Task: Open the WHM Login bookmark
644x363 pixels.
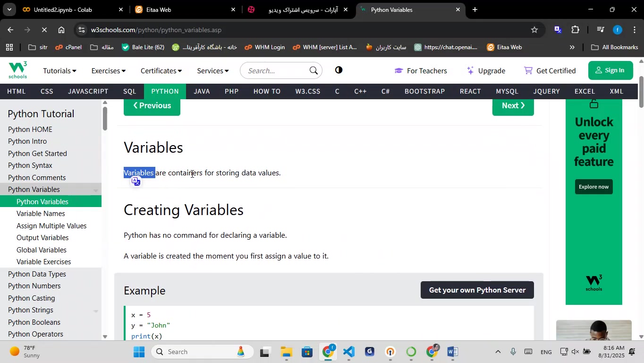Action: point(264,47)
